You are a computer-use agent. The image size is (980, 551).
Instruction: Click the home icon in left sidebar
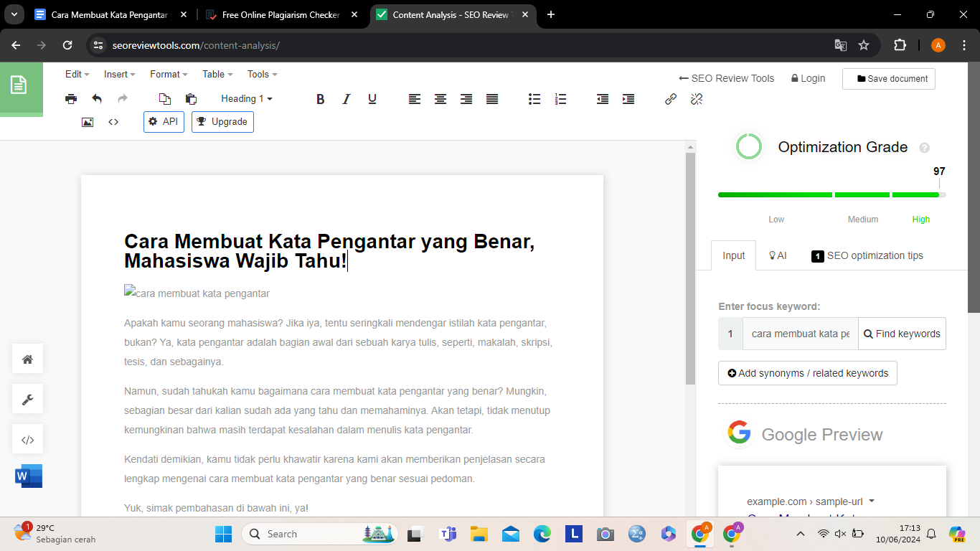tap(28, 359)
